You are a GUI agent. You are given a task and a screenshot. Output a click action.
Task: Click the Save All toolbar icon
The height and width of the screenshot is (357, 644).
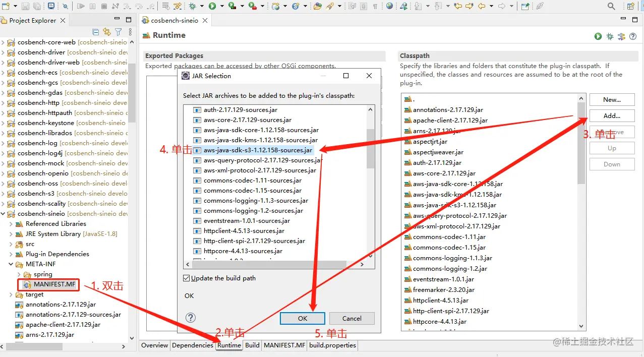[x=37, y=6]
